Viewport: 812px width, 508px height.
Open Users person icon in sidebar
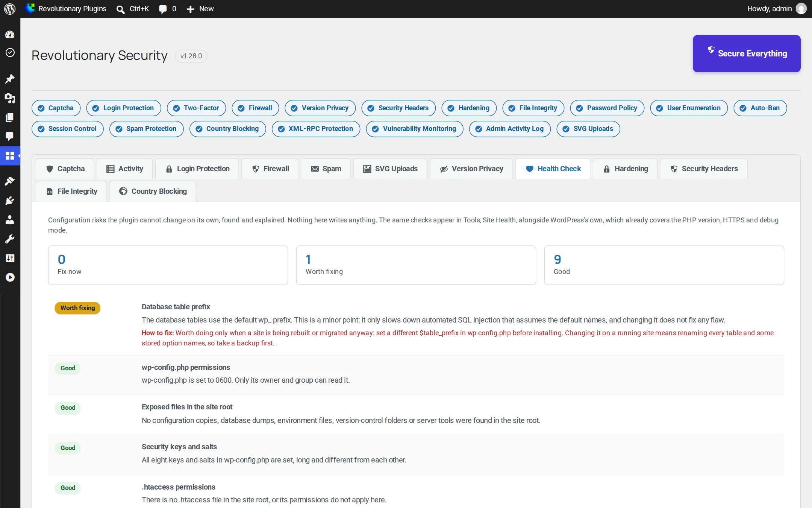pyautogui.click(x=10, y=220)
